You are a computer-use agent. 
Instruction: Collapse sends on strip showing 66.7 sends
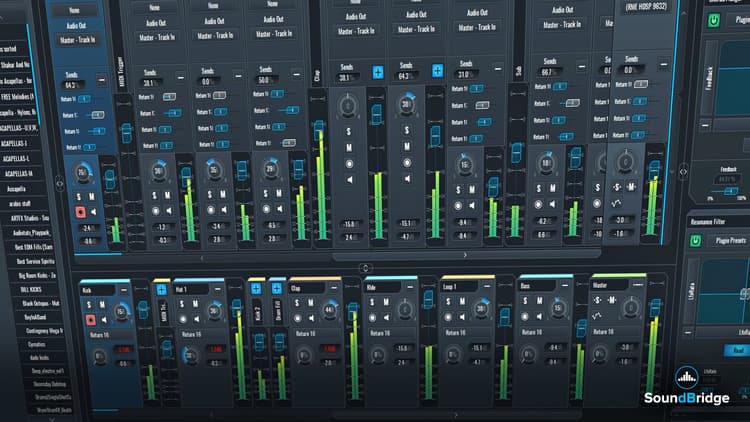point(581,67)
